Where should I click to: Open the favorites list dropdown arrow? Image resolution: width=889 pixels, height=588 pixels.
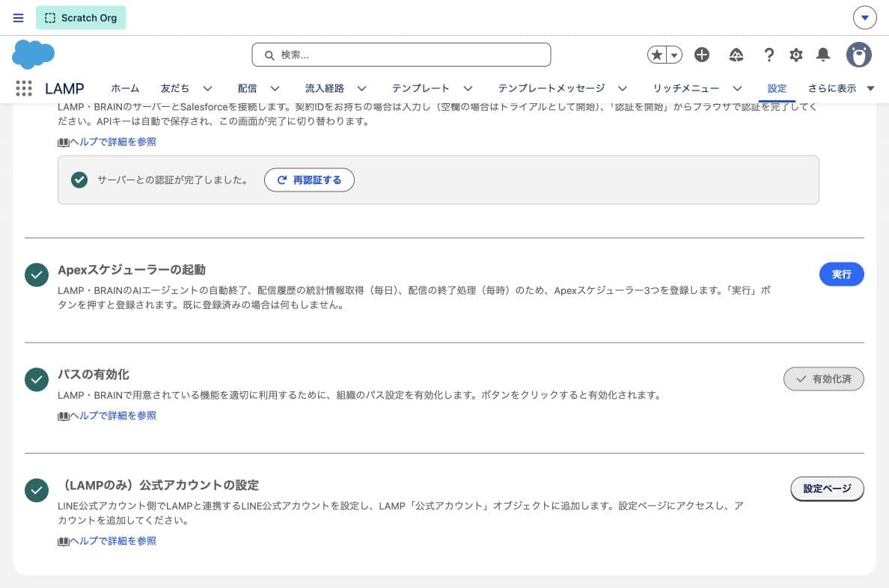[x=674, y=55]
